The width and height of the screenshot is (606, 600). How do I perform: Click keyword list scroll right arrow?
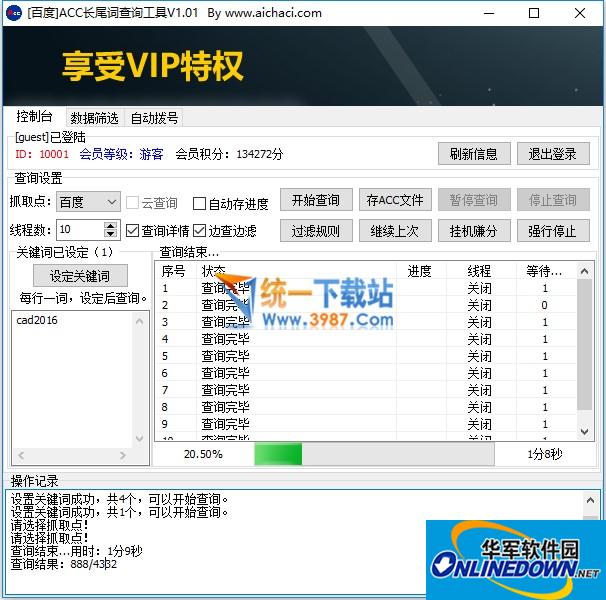click(123, 456)
